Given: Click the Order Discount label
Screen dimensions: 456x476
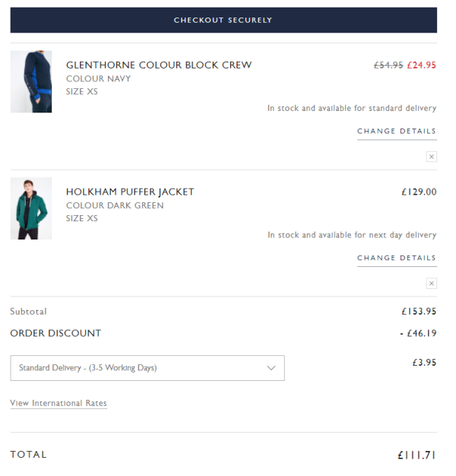Looking at the screenshot, I should (55, 333).
